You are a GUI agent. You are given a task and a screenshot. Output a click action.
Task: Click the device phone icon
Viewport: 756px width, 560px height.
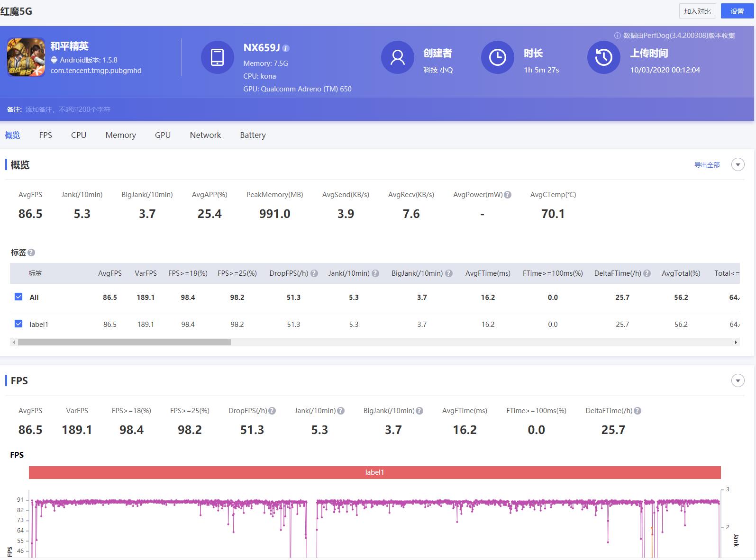217,57
